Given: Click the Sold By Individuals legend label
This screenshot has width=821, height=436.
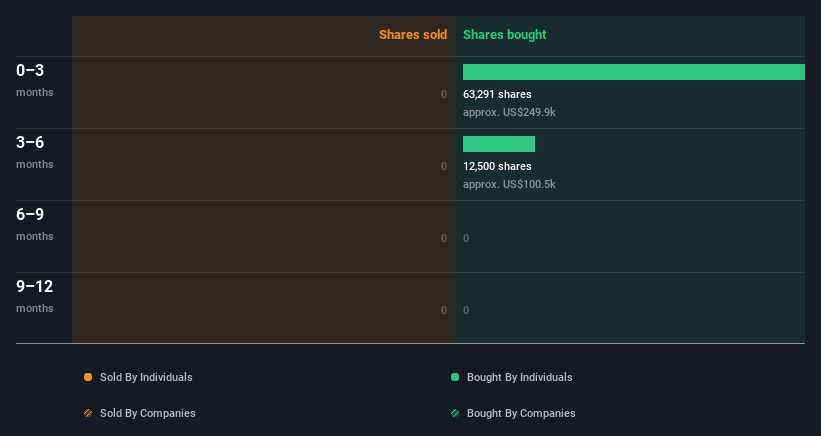Looking at the screenshot, I should (x=146, y=377).
